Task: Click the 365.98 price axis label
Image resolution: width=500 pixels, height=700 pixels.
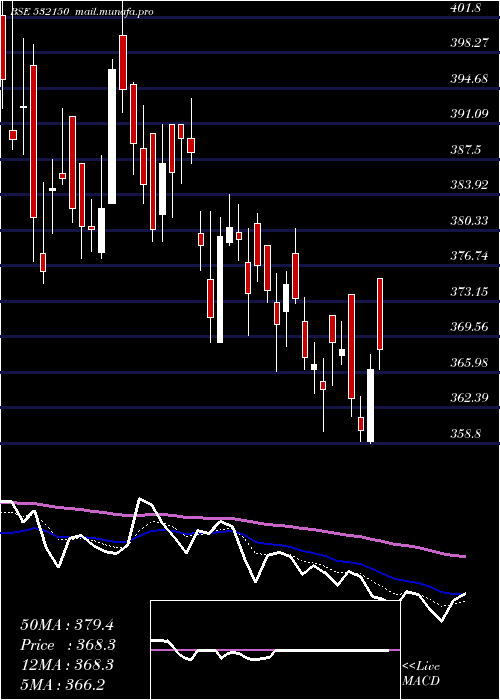Action: coord(468,362)
